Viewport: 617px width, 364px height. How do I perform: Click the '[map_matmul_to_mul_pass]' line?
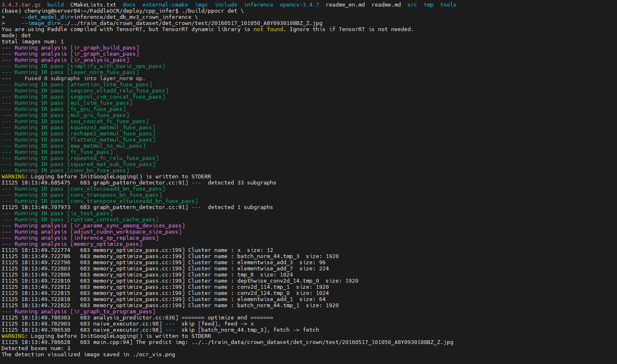tap(74, 146)
